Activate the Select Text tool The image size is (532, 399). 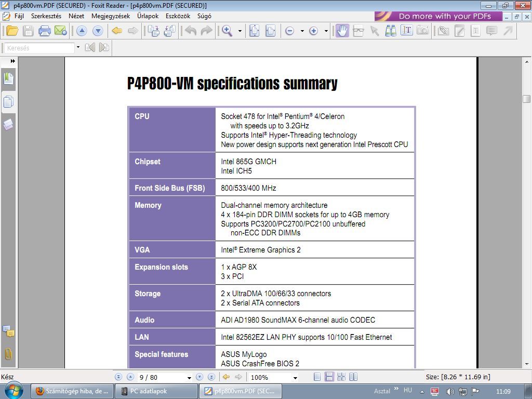coord(406,31)
